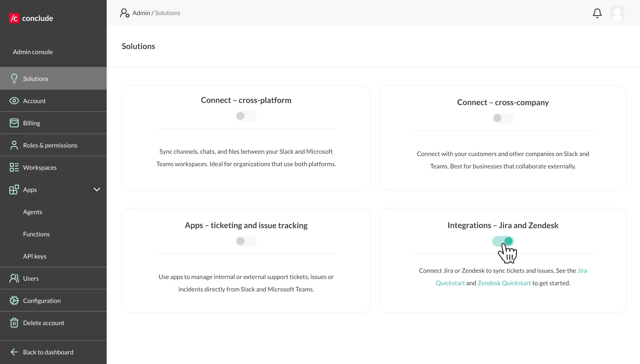Enable Connect – cross-platform toggle
Image resolution: width=640 pixels, height=364 pixels.
(246, 116)
